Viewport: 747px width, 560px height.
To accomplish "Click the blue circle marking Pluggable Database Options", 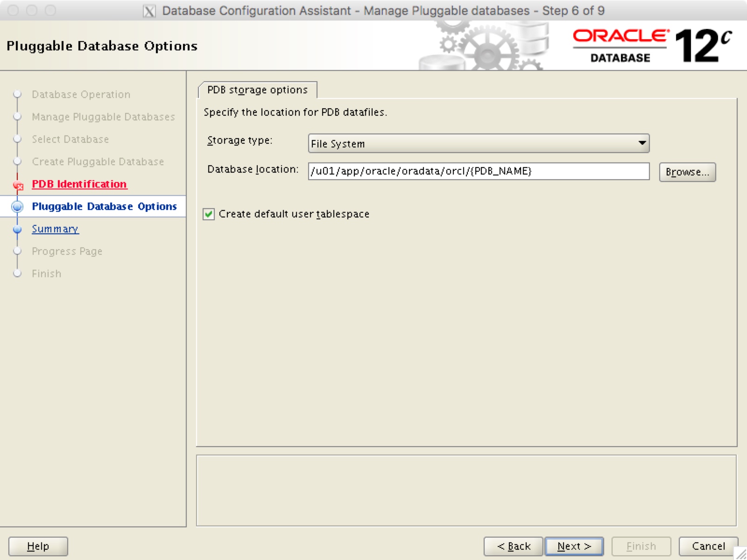I will (18, 207).
